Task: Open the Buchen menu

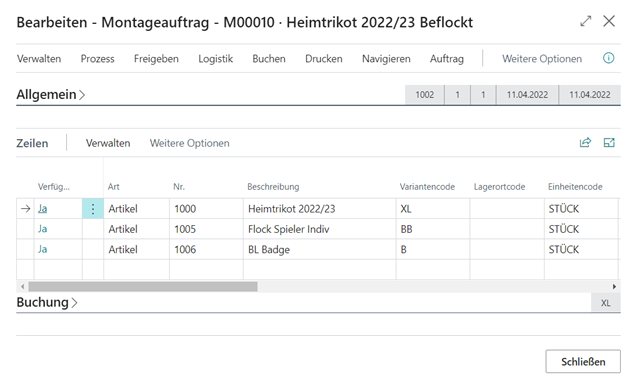Action: click(269, 59)
